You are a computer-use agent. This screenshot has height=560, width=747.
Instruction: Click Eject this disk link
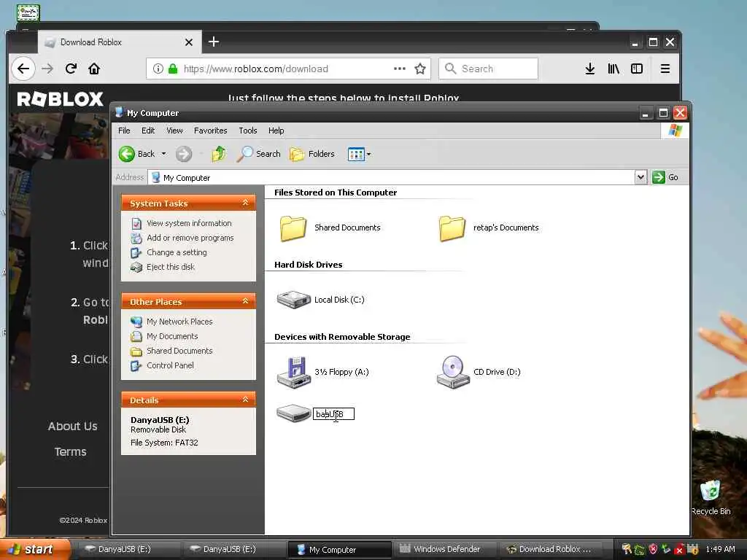pyautogui.click(x=171, y=267)
